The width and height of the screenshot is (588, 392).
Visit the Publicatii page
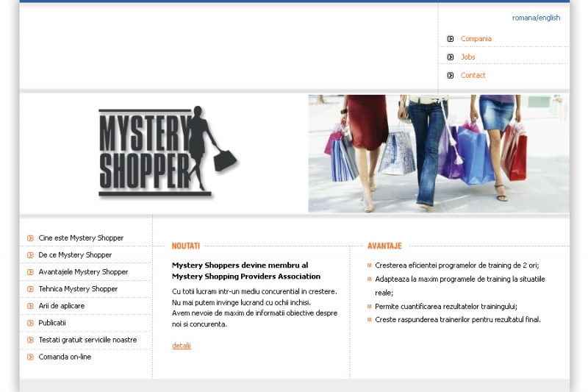point(52,323)
